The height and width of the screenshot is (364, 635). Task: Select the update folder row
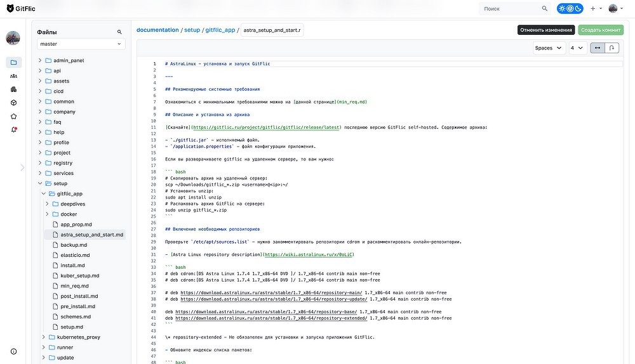[83, 358]
